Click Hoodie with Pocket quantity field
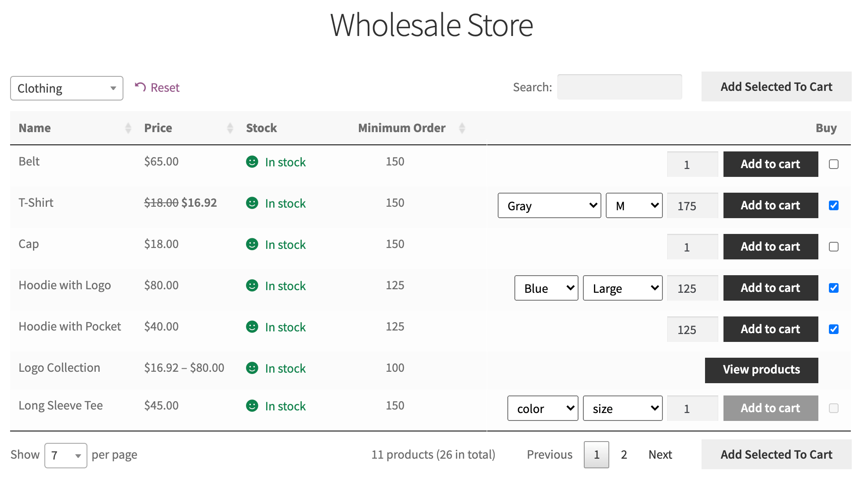 tap(692, 329)
